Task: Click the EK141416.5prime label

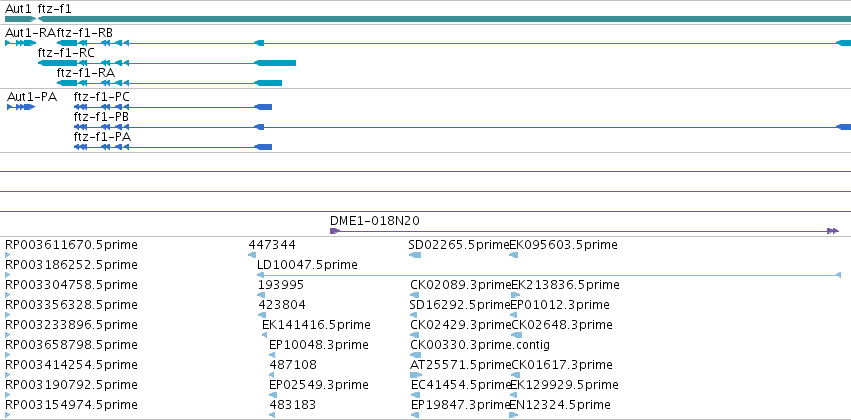Action: tap(316, 324)
